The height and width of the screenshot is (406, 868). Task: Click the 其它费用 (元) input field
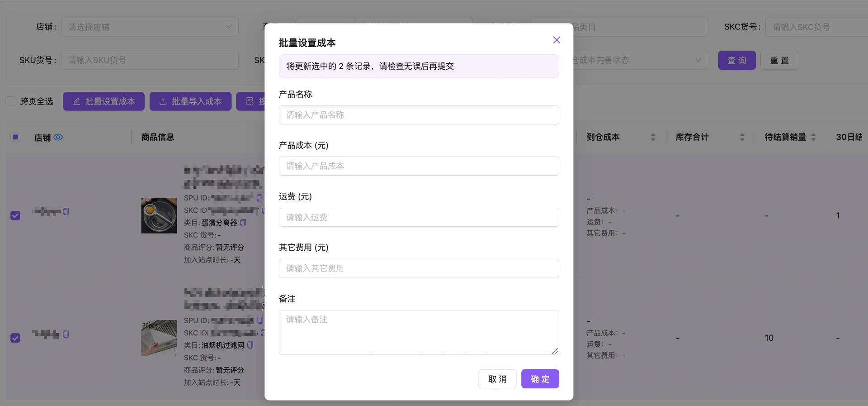pyautogui.click(x=419, y=268)
